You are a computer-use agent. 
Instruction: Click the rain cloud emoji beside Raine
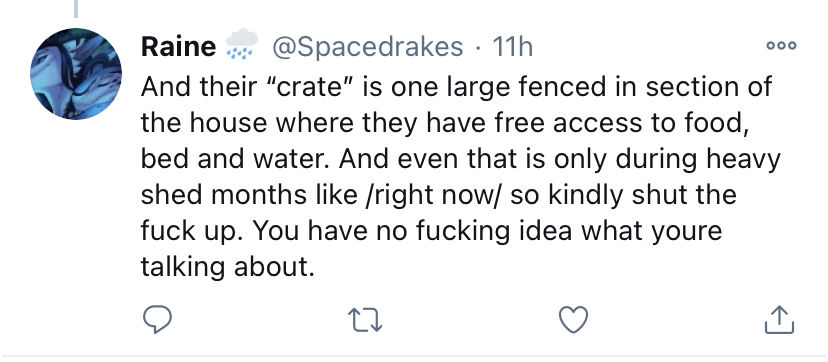[242, 44]
